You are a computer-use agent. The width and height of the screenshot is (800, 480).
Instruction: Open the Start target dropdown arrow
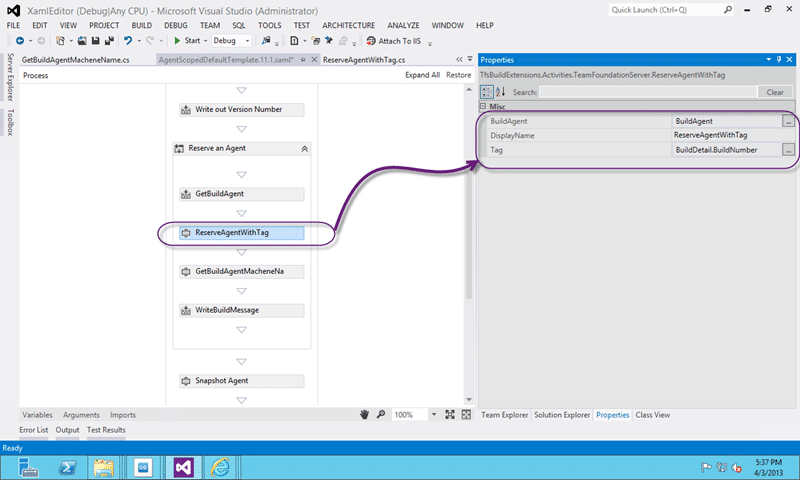[206, 41]
